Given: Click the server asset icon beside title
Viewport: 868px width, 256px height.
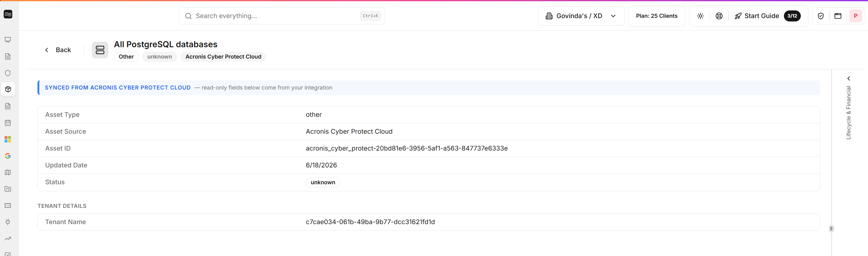Looking at the screenshot, I should pyautogui.click(x=100, y=50).
